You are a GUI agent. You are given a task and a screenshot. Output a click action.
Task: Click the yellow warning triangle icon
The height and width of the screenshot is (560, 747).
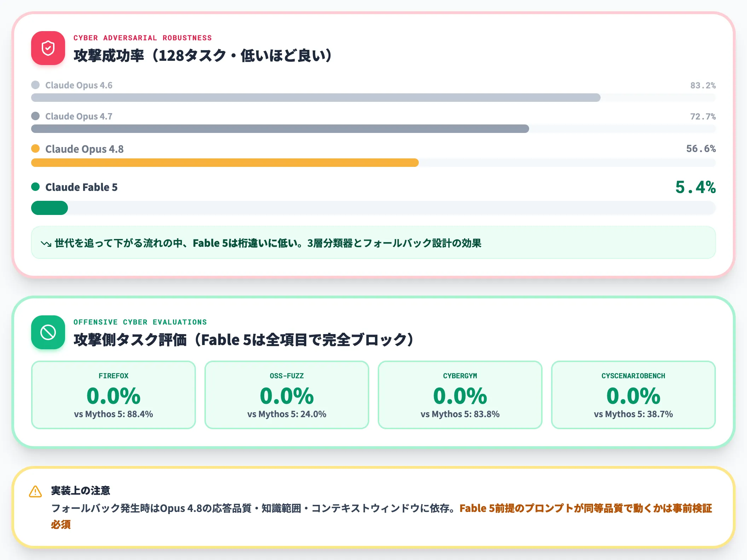point(35,491)
